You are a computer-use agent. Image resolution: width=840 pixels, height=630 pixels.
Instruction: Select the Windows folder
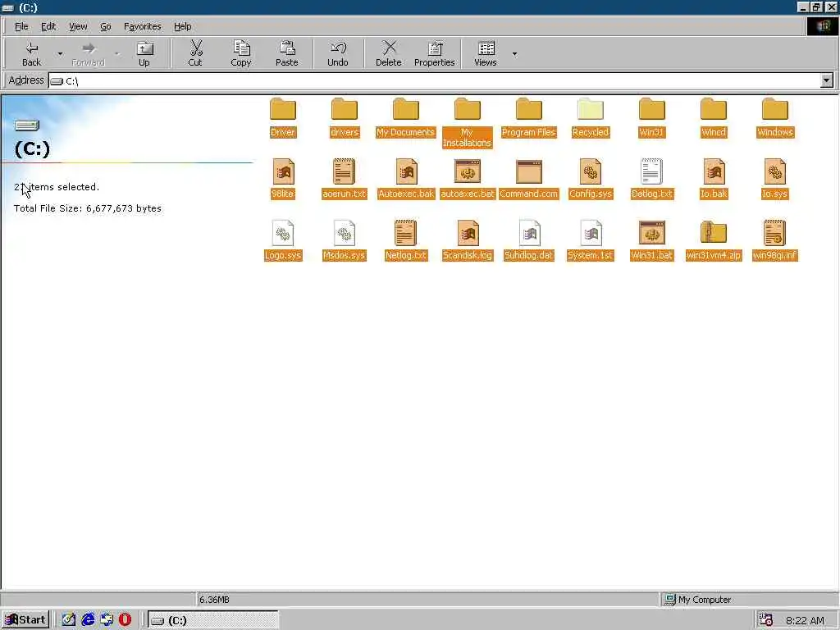pos(774,118)
